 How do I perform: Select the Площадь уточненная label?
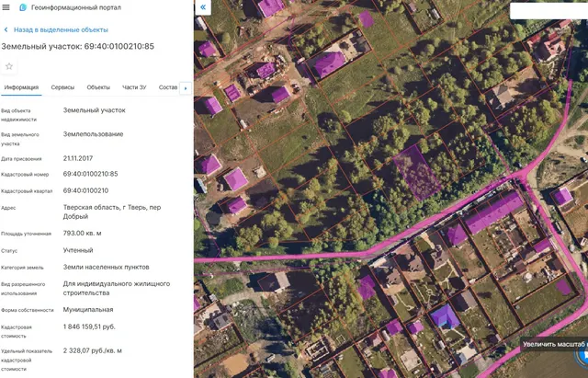coord(26,234)
